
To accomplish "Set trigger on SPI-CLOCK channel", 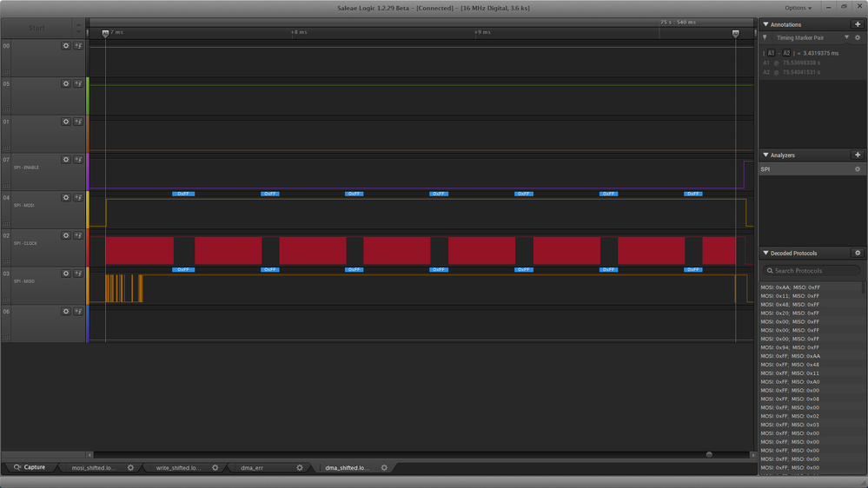I will point(78,235).
